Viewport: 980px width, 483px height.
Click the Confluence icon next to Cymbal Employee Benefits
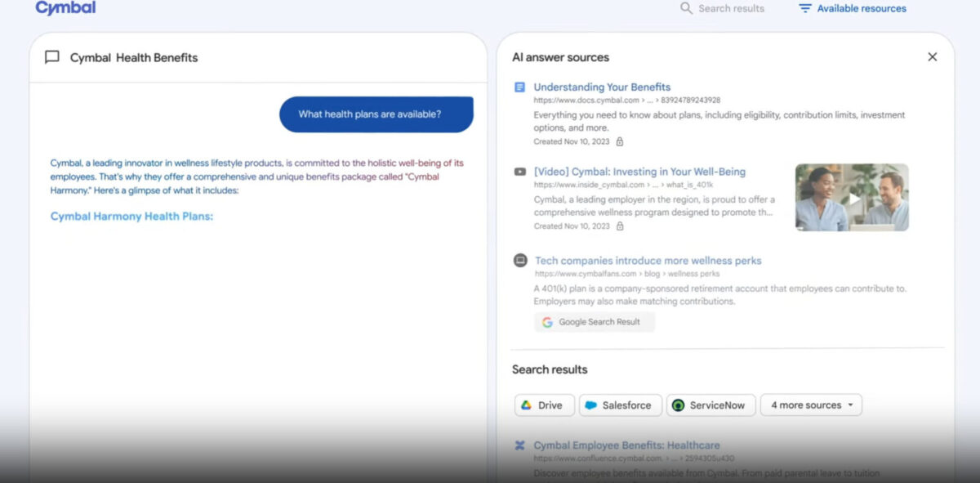[519, 445]
